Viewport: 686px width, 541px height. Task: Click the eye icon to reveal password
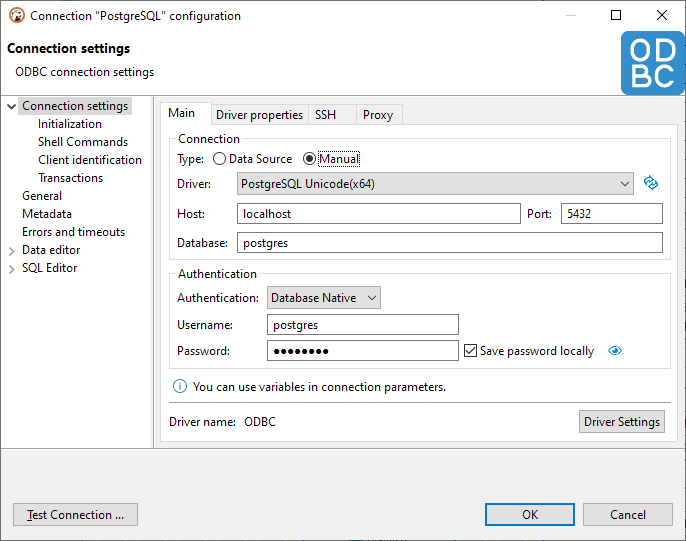615,351
